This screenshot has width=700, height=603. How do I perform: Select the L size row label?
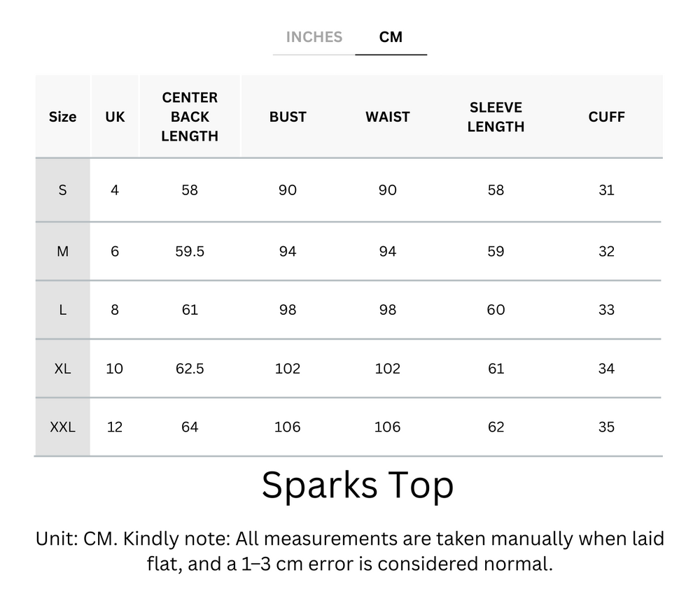point(62,310)
